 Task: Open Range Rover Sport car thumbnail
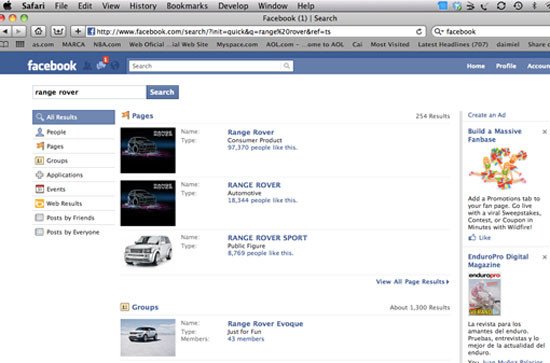click(x=148, y=250)
